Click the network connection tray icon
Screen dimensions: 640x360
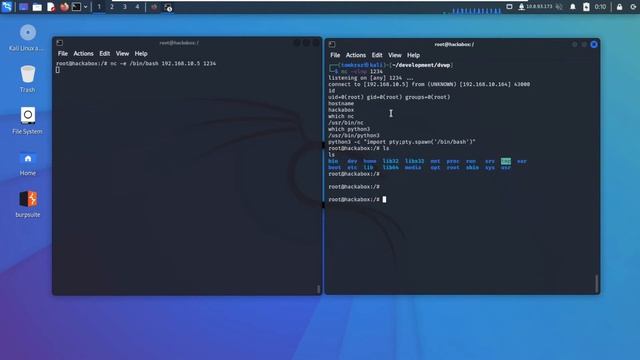coord(521,7)
